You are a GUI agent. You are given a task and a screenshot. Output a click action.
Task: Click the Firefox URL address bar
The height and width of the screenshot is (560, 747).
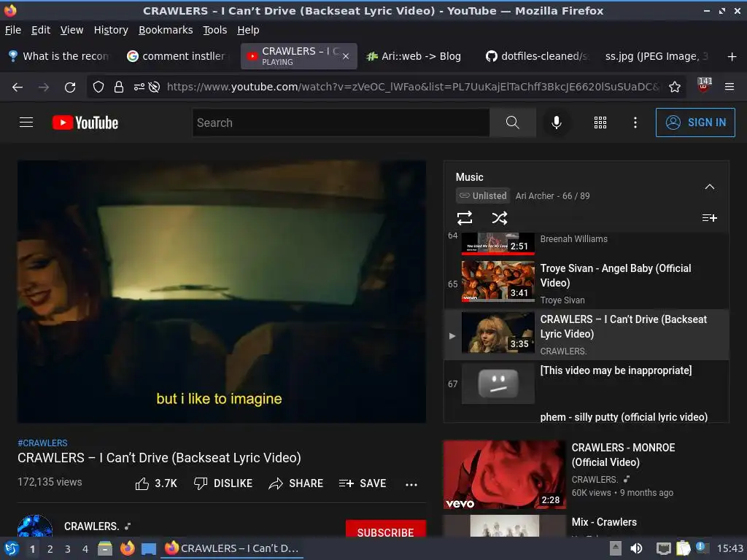(412, 87)
